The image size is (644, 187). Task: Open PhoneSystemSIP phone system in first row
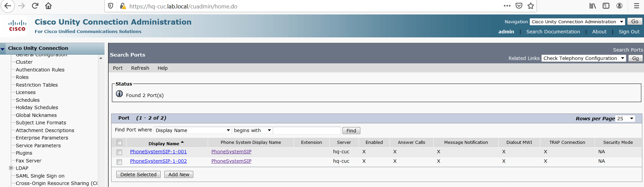coord(231,152)
